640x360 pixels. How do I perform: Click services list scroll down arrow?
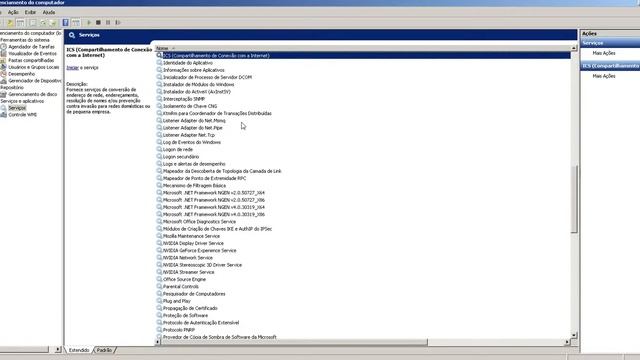(574, 335)
